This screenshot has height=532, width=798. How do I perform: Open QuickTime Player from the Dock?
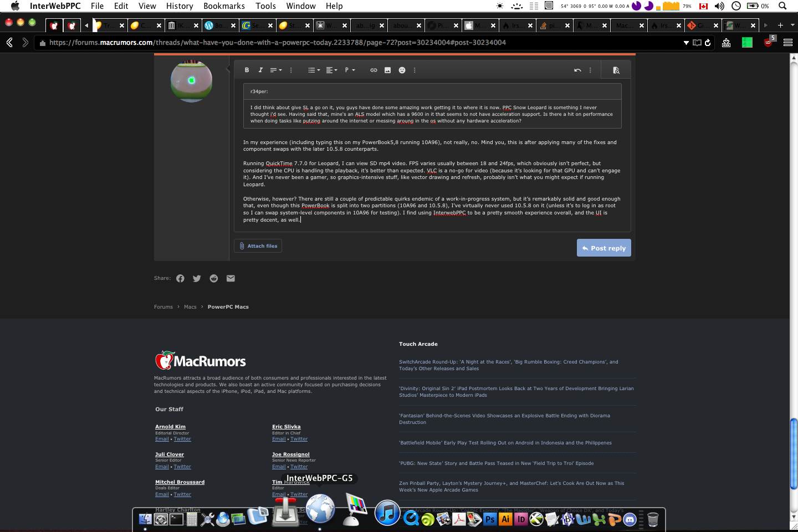point(411,519)
